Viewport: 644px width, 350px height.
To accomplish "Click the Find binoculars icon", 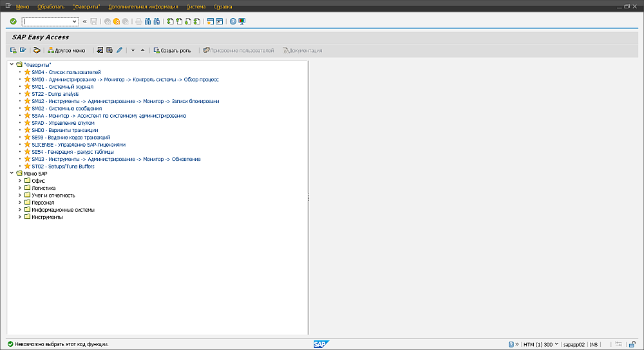I will tap(148, 21).
